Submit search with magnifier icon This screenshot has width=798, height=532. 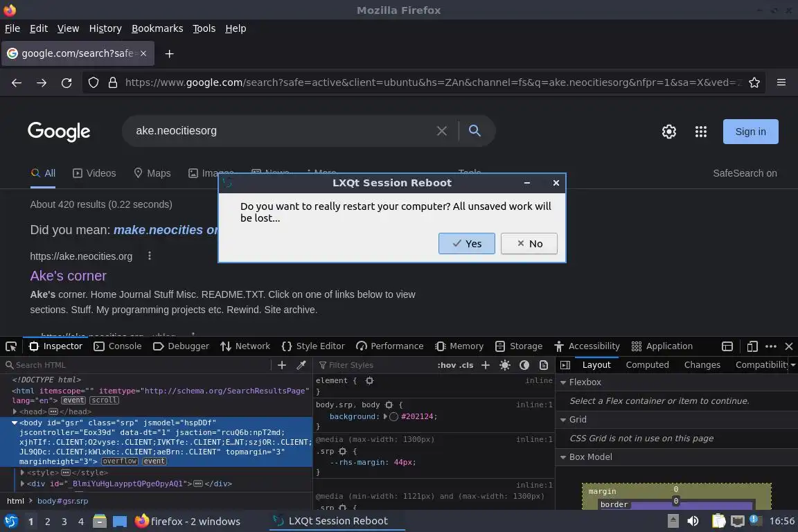(475, 131)
